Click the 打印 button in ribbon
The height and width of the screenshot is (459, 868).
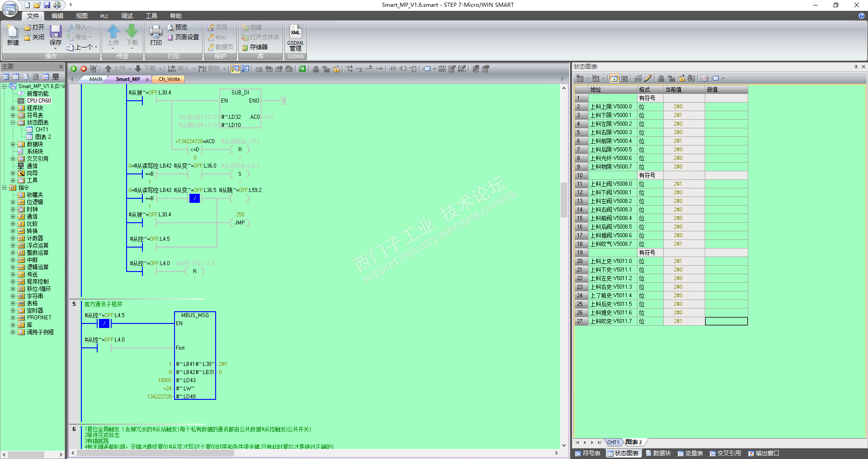pos(156,35)
